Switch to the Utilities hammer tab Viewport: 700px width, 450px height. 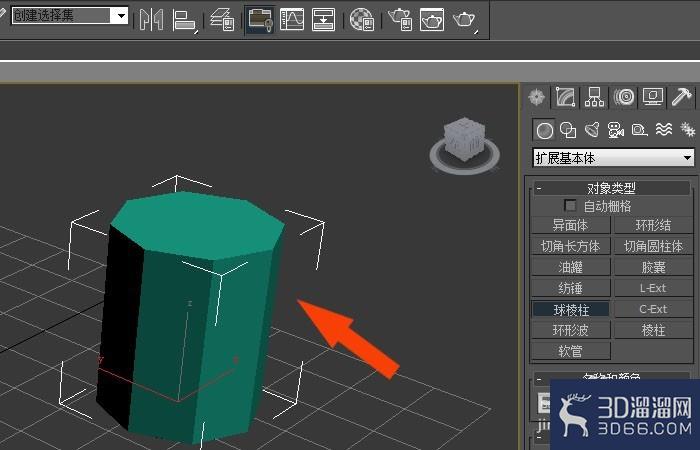pos(681,97)
